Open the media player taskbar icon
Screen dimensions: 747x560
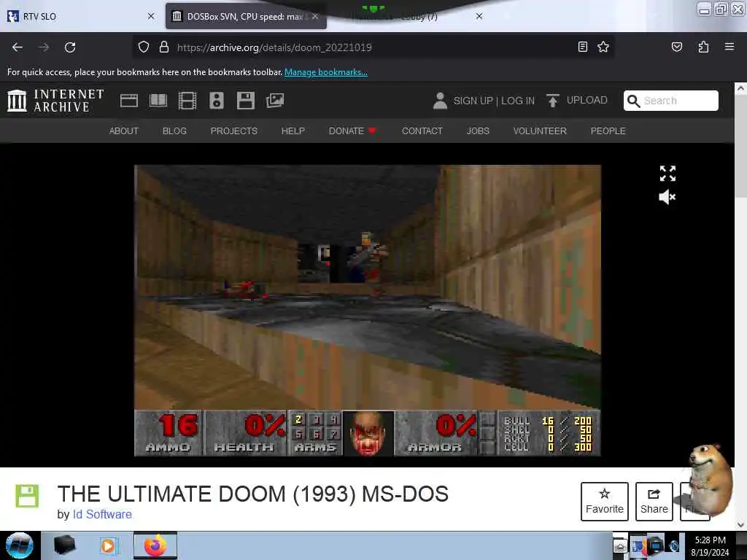(109, 545)
